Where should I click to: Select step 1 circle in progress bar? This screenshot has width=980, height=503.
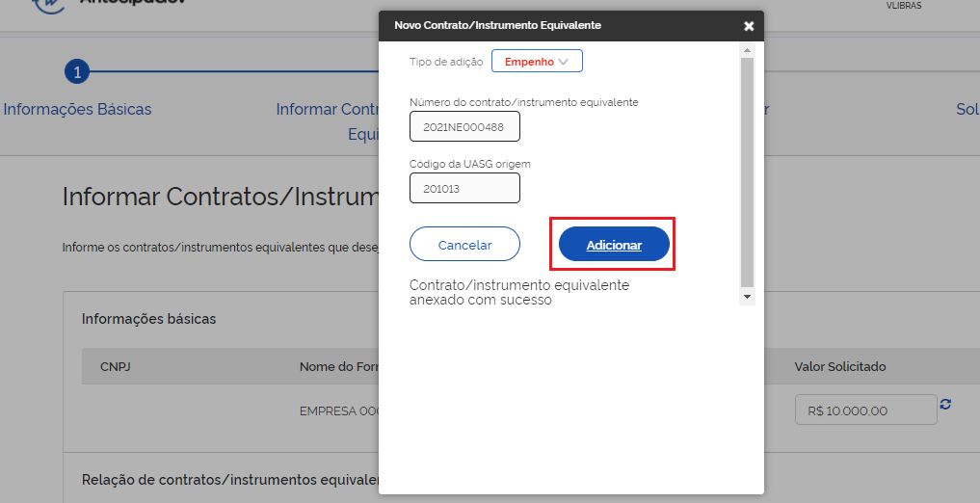click(x=77, y=72)
